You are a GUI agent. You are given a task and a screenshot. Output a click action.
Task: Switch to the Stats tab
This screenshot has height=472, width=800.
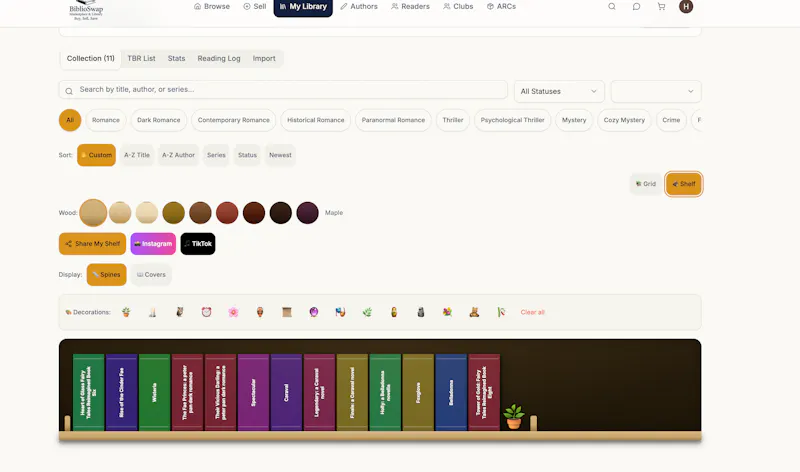pyautogui.click(x=177, y=58)
